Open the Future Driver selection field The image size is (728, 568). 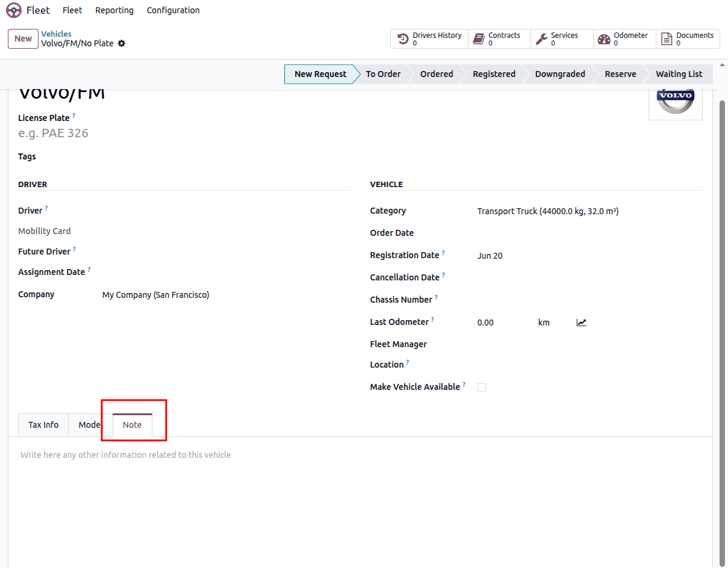coord(226,252)
